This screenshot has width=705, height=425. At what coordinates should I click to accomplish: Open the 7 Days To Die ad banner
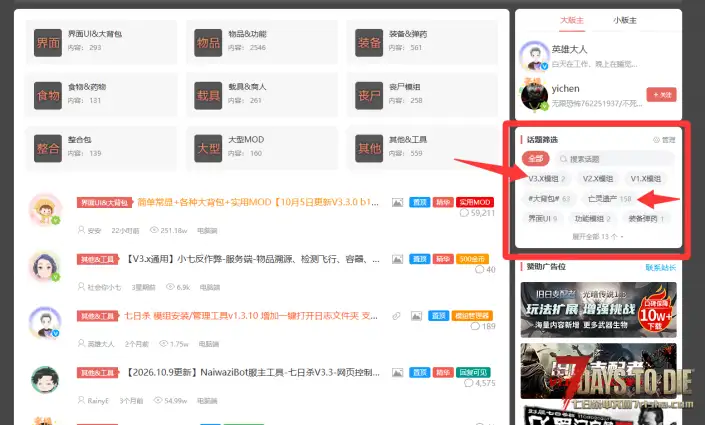pyautogui.click(x=598, y=371)
